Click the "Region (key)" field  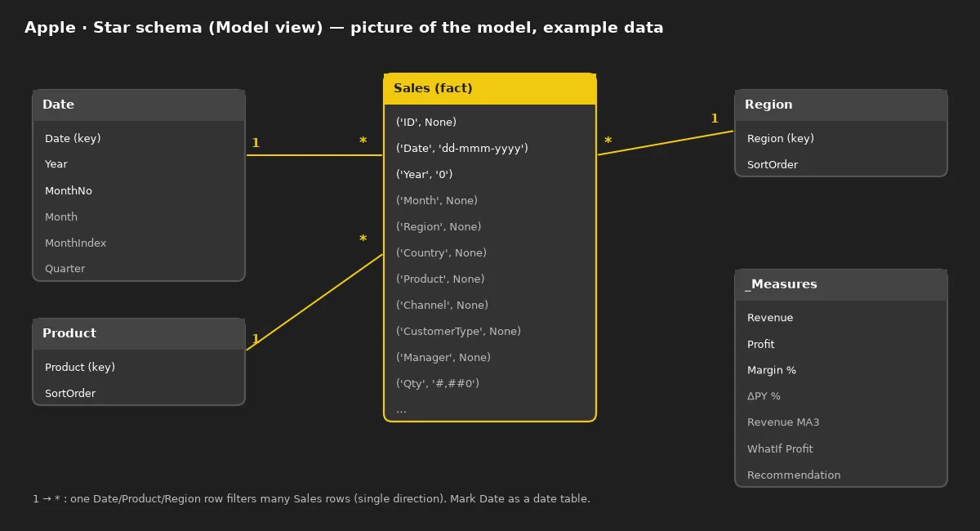pos(781,139)
